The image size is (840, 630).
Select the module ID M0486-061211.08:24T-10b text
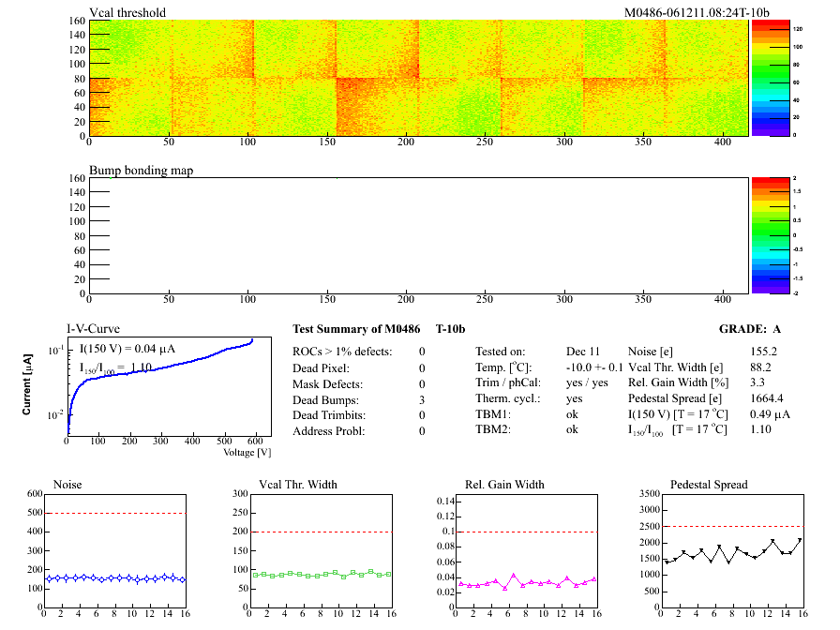pos(697,12)
